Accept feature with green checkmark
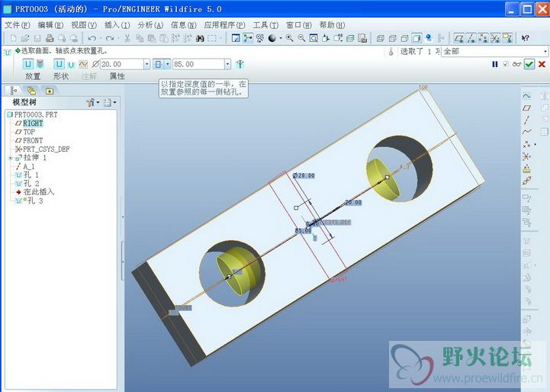 click(x=529, y=64)
